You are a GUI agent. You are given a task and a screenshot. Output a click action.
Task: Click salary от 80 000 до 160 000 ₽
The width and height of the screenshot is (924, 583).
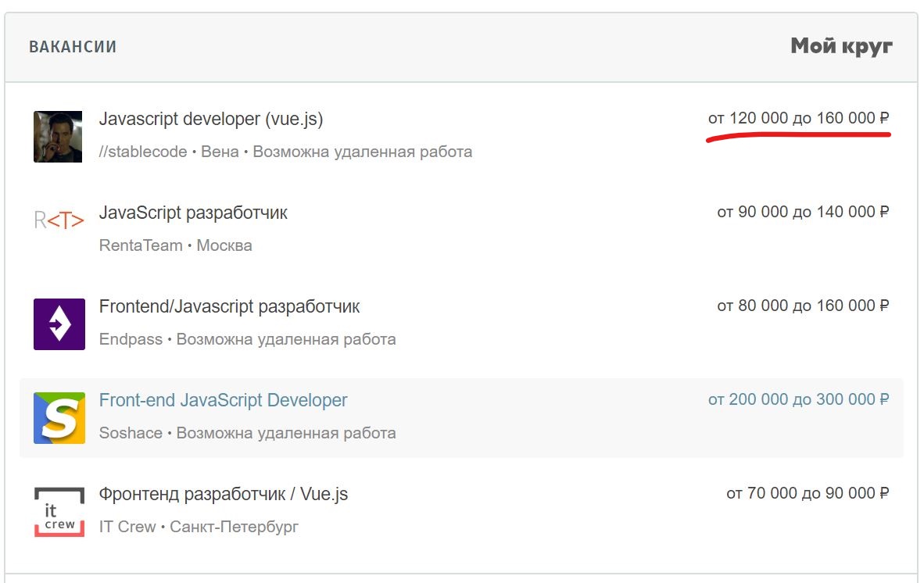(803, 306)
